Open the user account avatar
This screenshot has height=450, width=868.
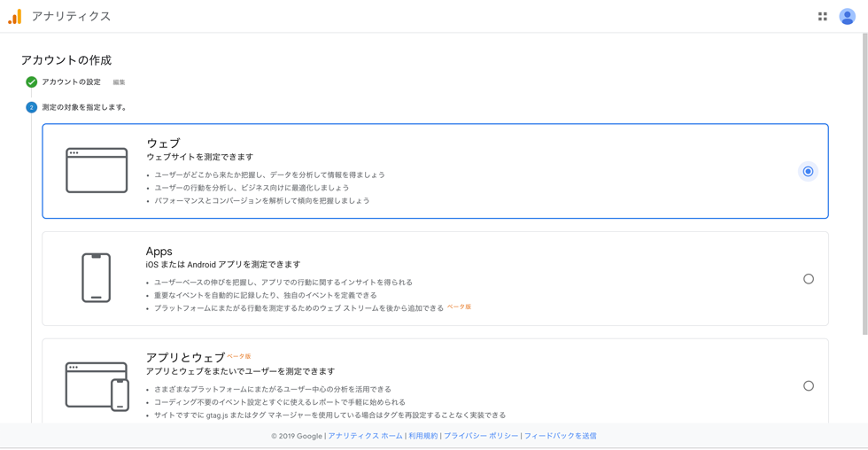[847, 17]
